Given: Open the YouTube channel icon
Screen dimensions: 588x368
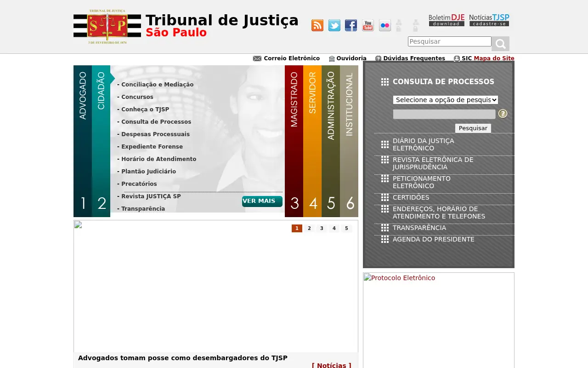Looking at the screenshot, I should point(368,25).
